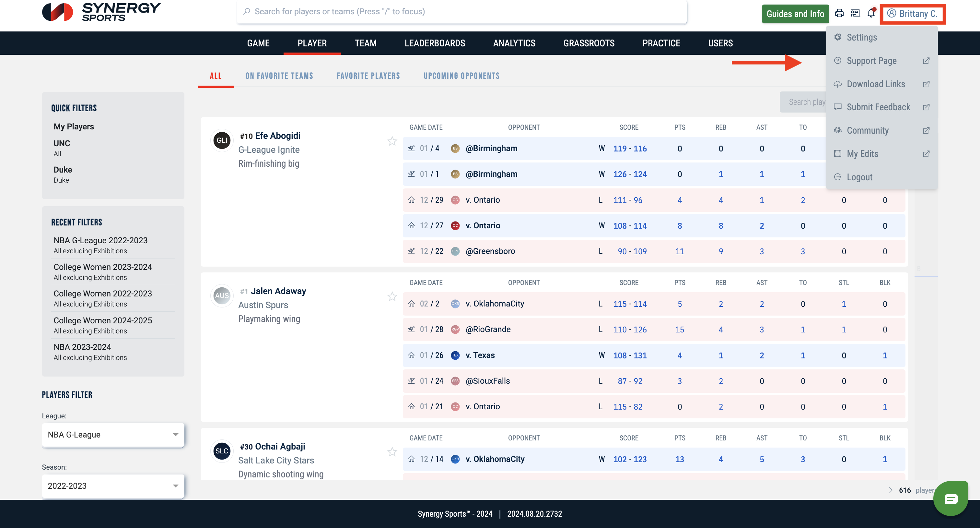Image resolution: width=980 pixels, height=528 pixels.
Task: Go to next page via the arrow beside 616 players
Action: pos(890,490)
